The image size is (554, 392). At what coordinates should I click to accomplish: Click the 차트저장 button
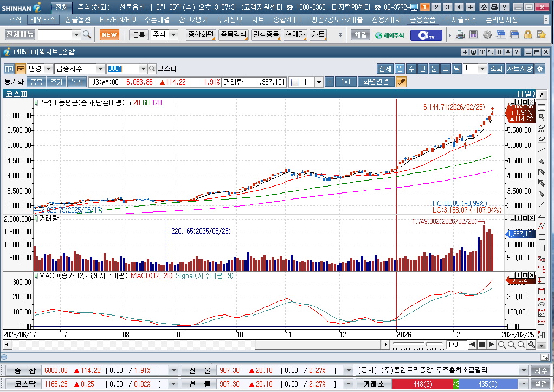[x=519, y=68]
